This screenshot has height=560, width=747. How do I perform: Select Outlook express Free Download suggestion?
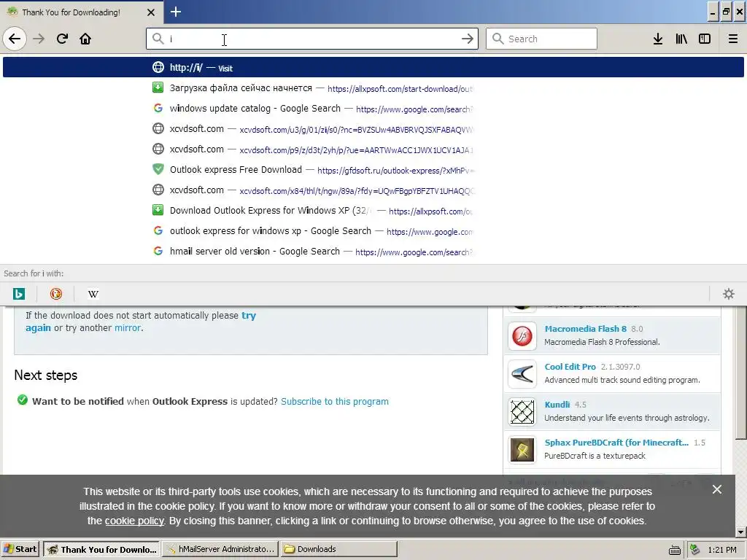(x=373, y=169)
